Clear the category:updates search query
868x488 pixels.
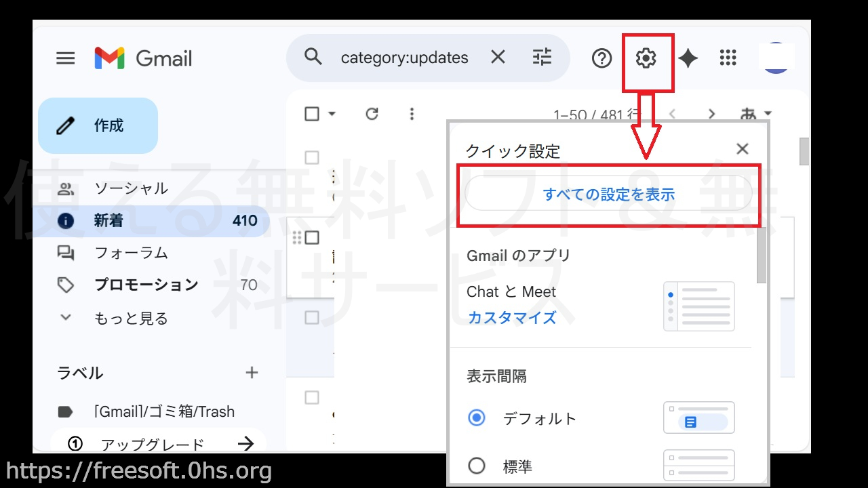(498, 58)
